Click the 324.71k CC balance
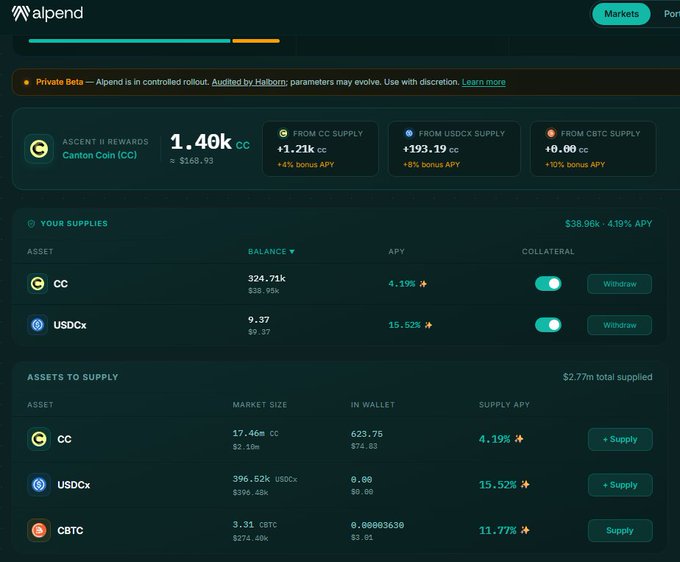The image size is (680, 562). click(x=267, y=278)
